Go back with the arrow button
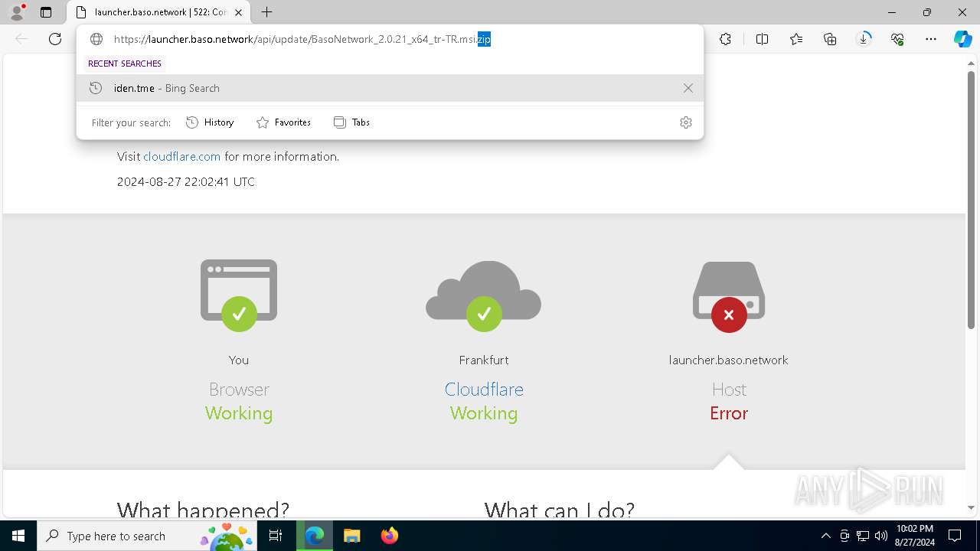 click(21, 39)
